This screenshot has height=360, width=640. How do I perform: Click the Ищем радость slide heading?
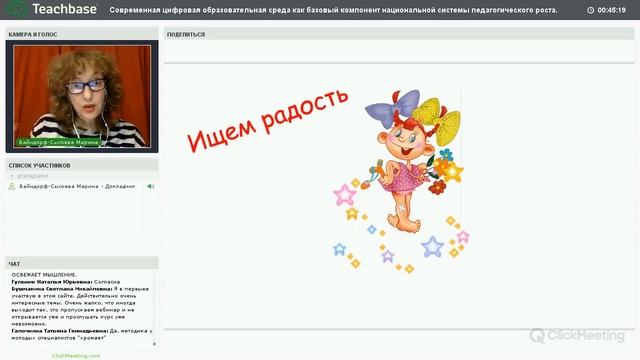tap(267, 120)
